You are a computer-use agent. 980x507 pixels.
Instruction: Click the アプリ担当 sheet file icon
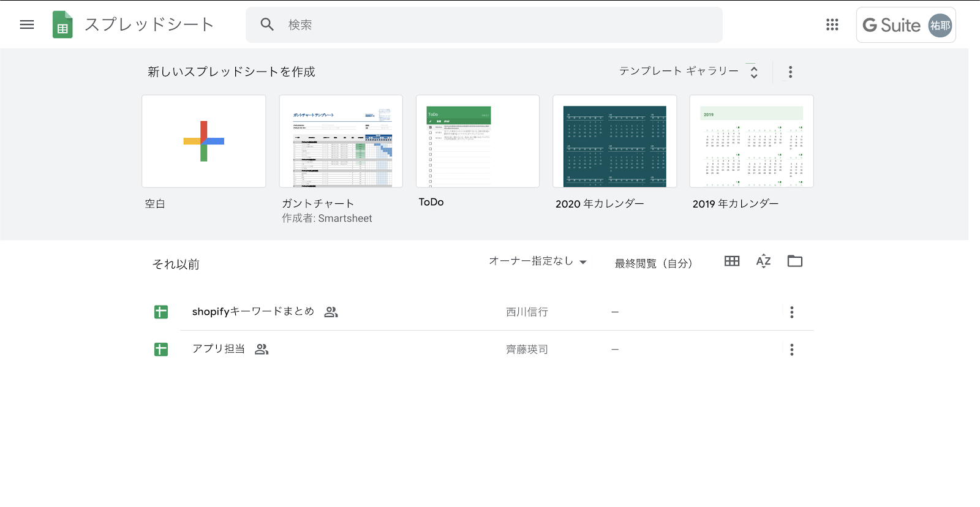(x=161, y=349)
